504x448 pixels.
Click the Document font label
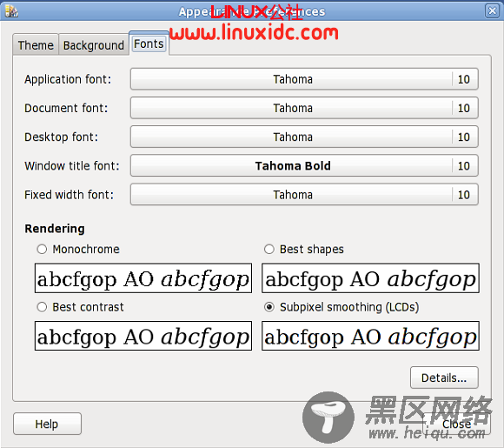pyautogui.click(x=66, y=108)
